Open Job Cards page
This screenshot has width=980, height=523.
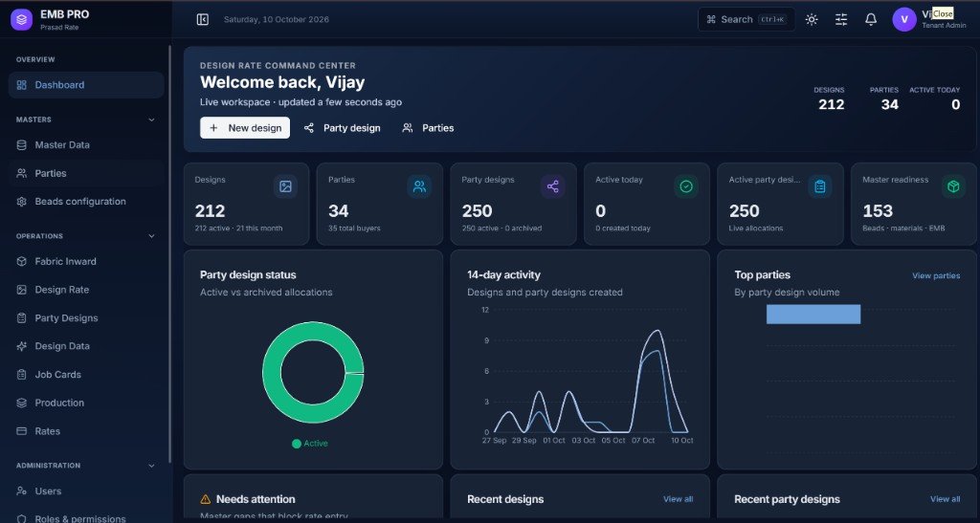pyautogui.click(x=86, y=375)
